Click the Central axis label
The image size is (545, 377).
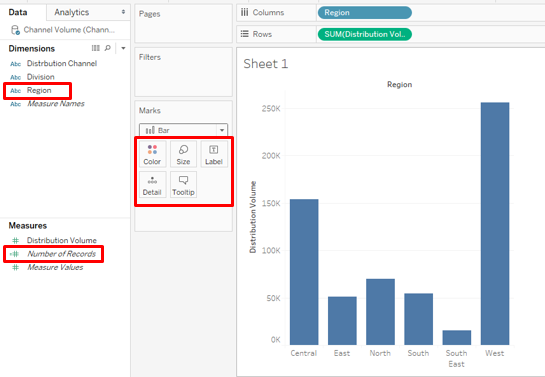(304, 353)
